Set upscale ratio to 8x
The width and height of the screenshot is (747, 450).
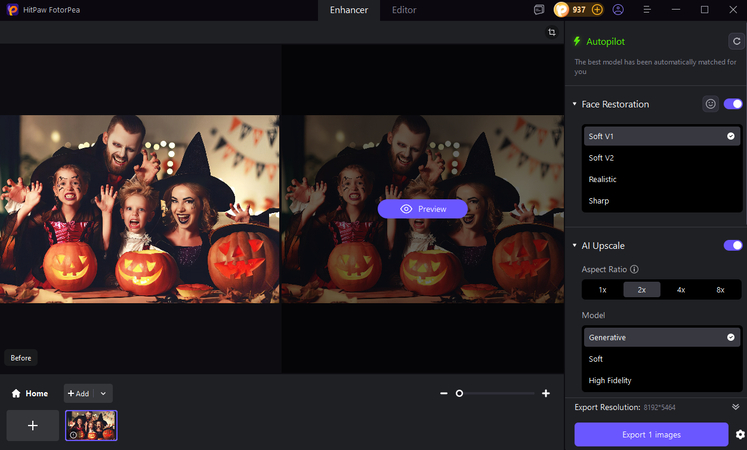coord(720,290)
